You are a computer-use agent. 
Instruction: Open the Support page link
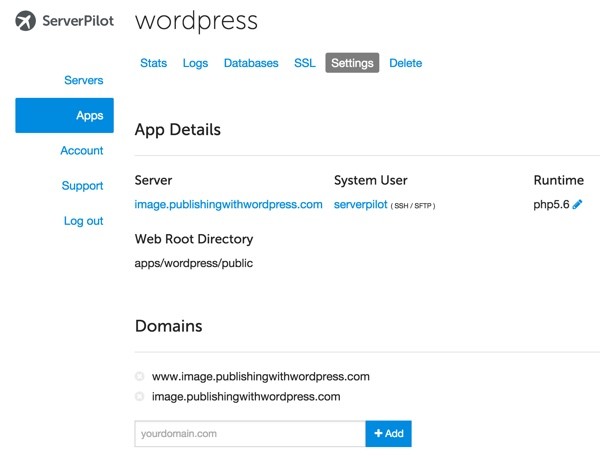point(82,186)
